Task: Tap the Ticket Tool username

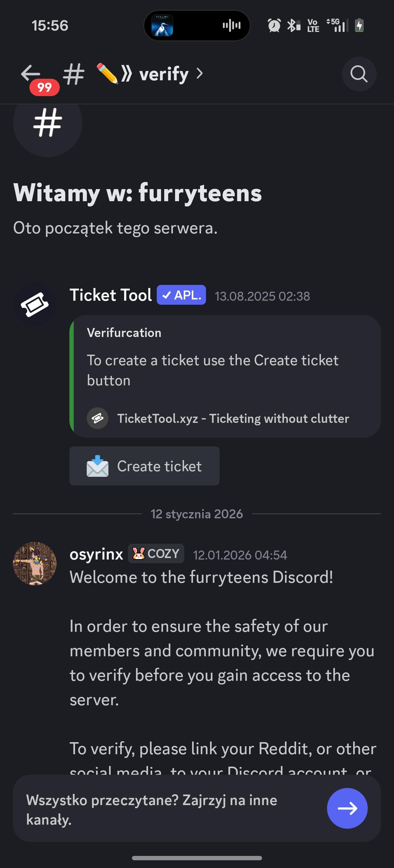Action: (111, 295)
